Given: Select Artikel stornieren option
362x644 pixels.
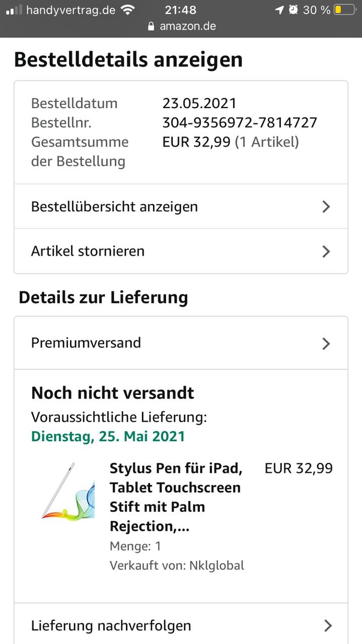Looking at the screenshot, I should tap(88, 251).
